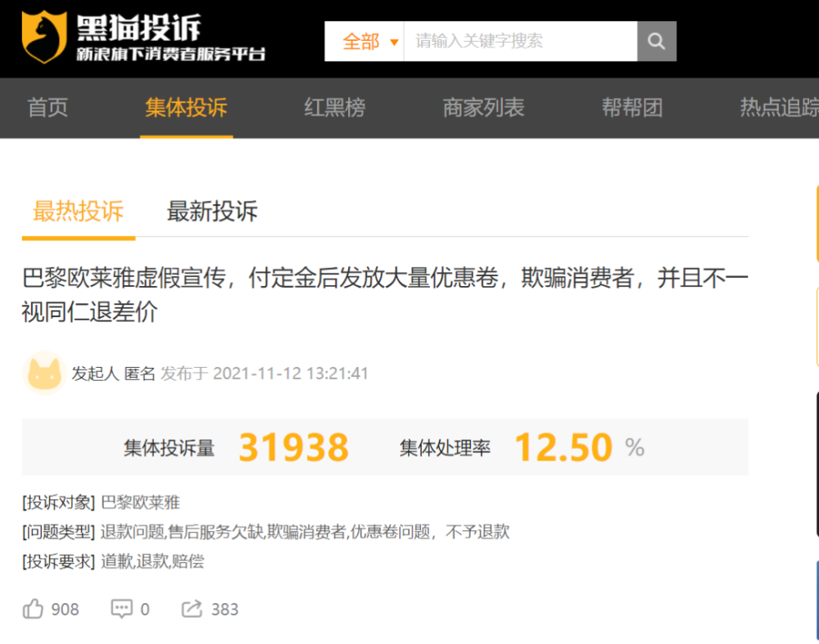The width and height of the screenshot is (819, 644).
Task: Switch to the 最新投诉 tab
Action: [x=212, y=211]
